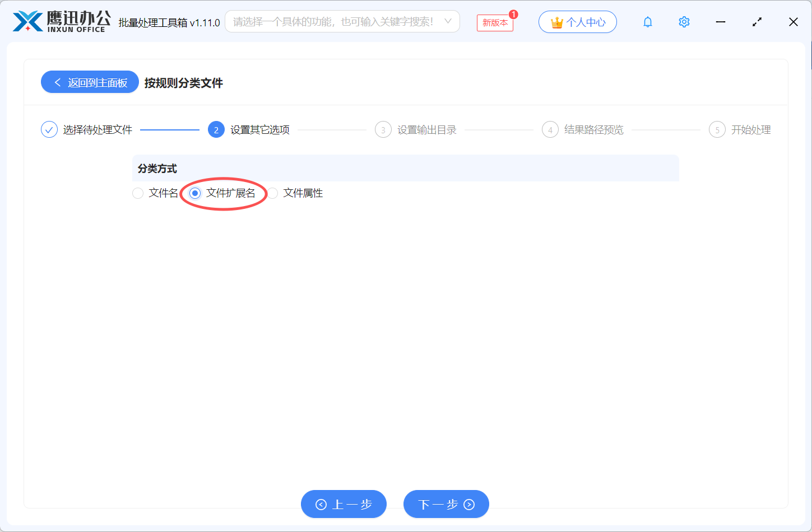
Task: Click the step 3 number circle
Action: click(383, 130)
